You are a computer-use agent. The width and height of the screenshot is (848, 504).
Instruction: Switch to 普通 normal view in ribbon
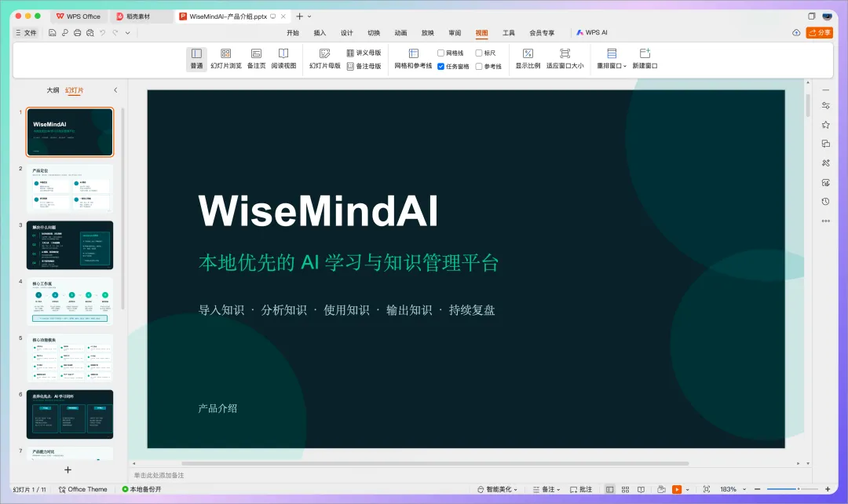coord(196,59)
